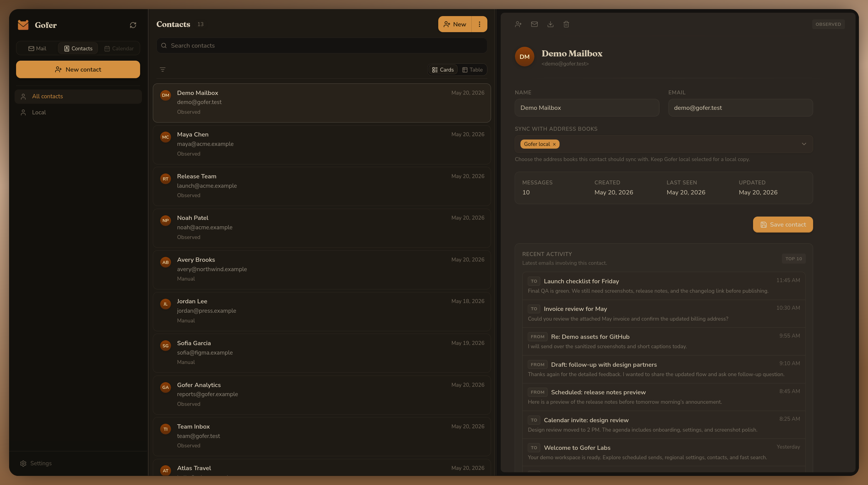Click Save contact button

tap(783, 224)
